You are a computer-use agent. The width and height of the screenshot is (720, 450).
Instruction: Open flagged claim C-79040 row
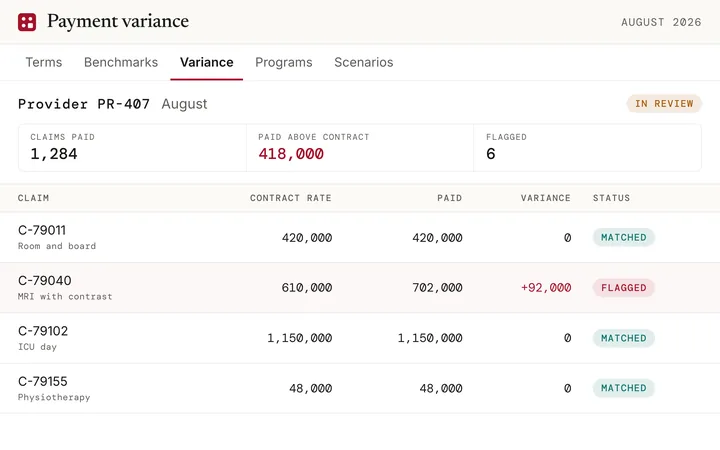(360, 288)
